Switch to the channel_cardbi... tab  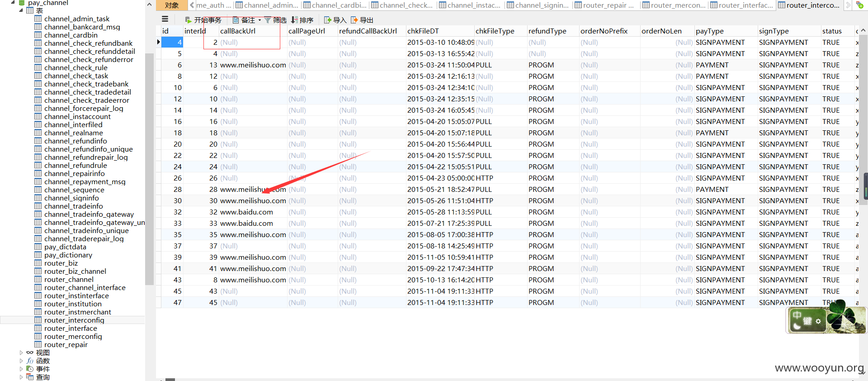pyautogui.click(x=335, y=5)
